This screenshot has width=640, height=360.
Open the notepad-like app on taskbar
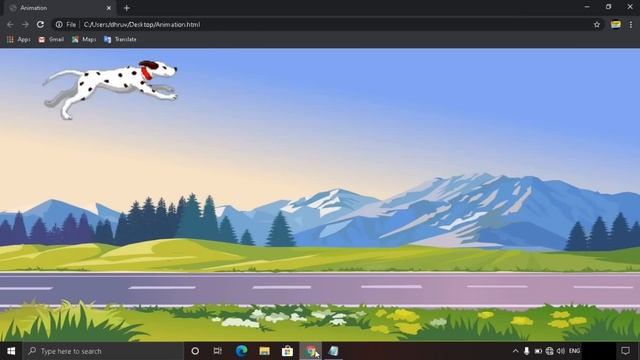click(x=333, y=351)
